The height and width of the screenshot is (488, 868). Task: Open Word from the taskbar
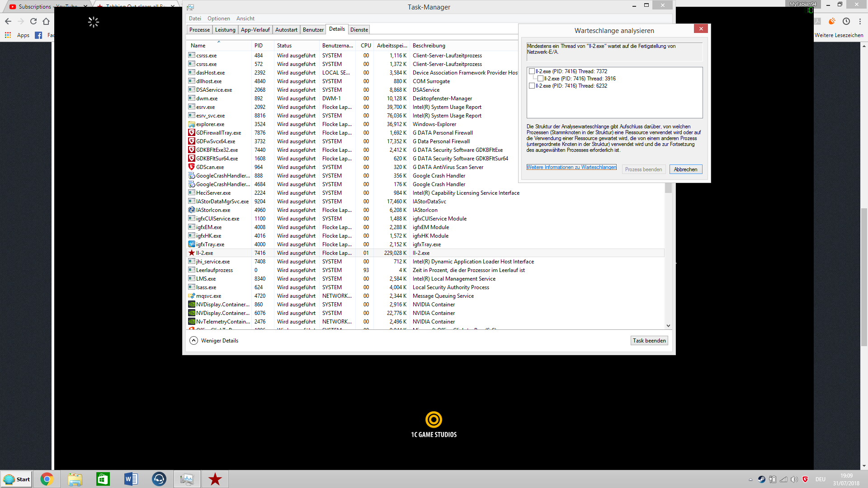coord(131,479)
